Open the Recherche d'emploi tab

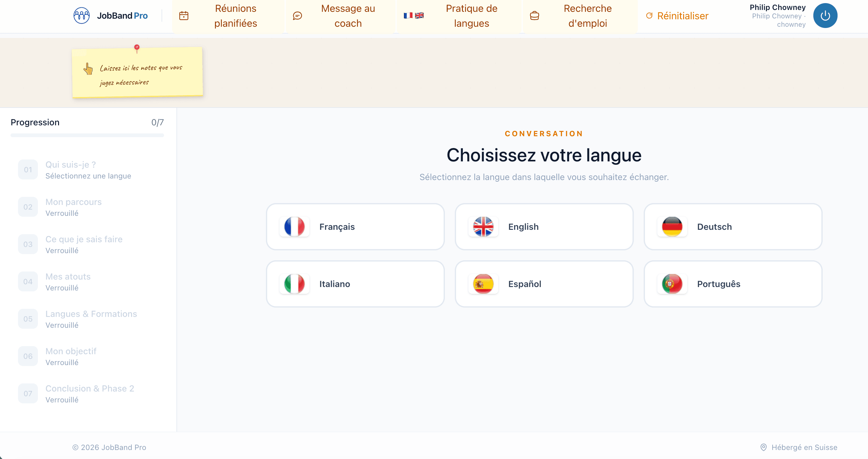pyautogui.click(x=587, y=16)
